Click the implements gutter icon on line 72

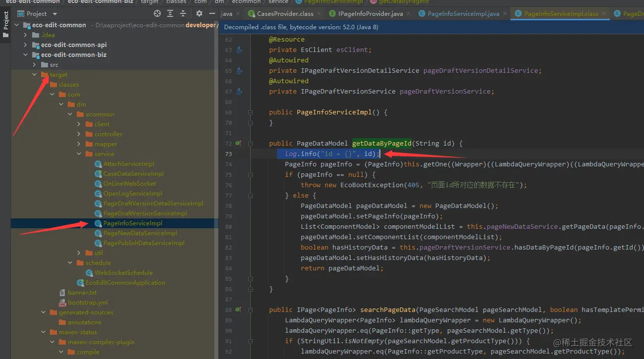(x=238, y=144)
